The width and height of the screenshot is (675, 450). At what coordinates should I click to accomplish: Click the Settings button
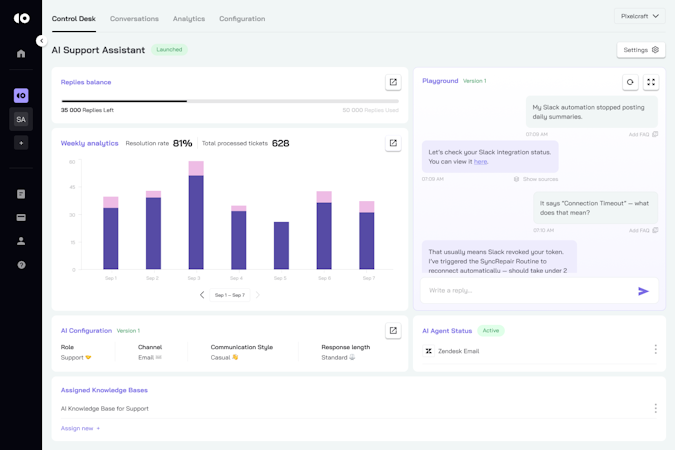pyautogui.click(x=641, y=50)
